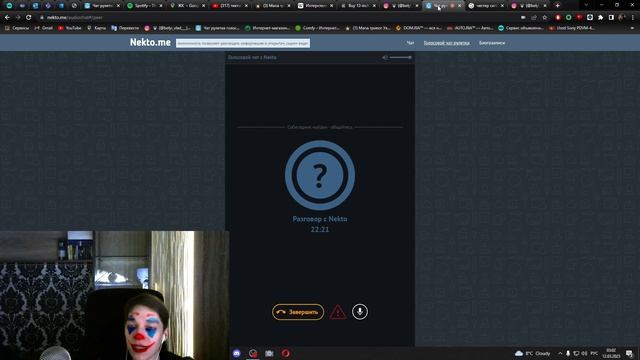Click the share page icon in the address bar
Image resolution: width=640 pixels, height=360 pixels.
[534, 18]
